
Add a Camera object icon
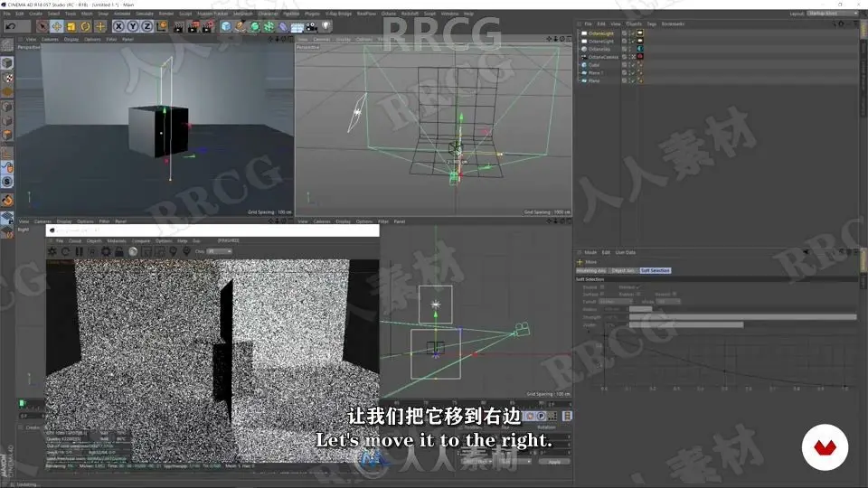pyautogui.click(x=312, y=26)
